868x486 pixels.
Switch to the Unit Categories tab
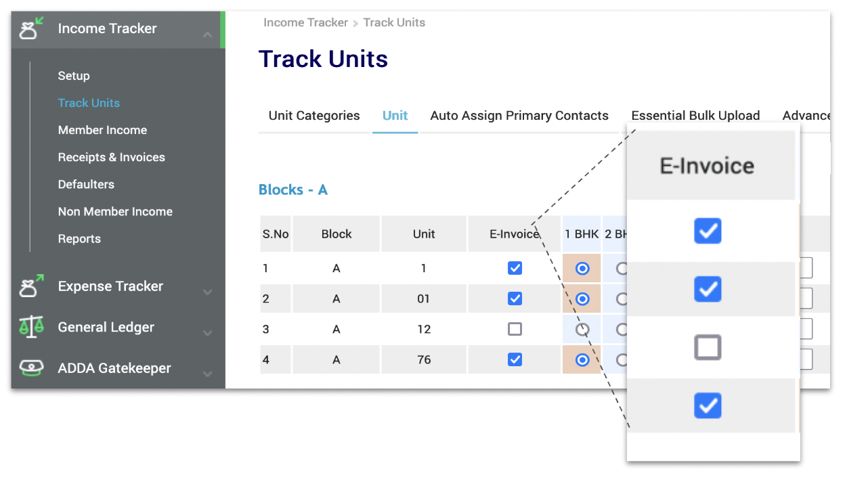(x=313, y=115)
